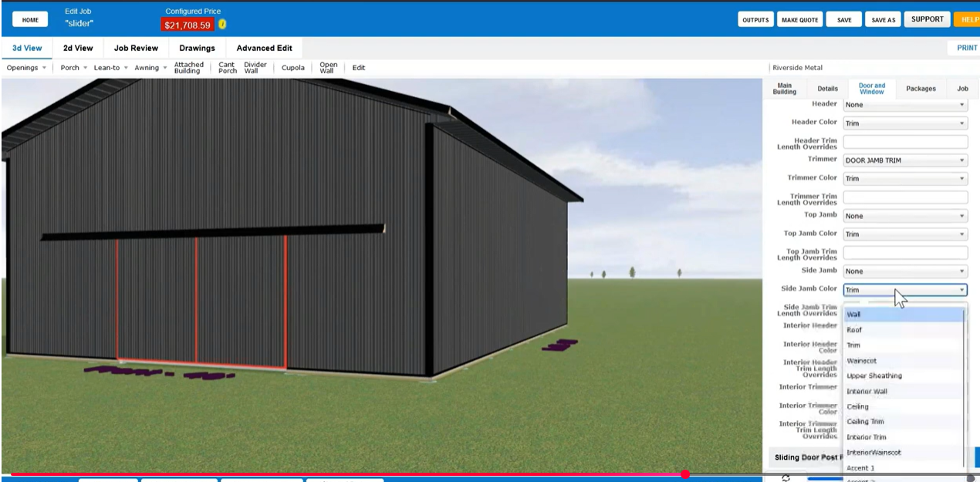Open the Job Review tab
Image resolution: width=980 pixels, height=482 pixels.
(x=136, y=48)
